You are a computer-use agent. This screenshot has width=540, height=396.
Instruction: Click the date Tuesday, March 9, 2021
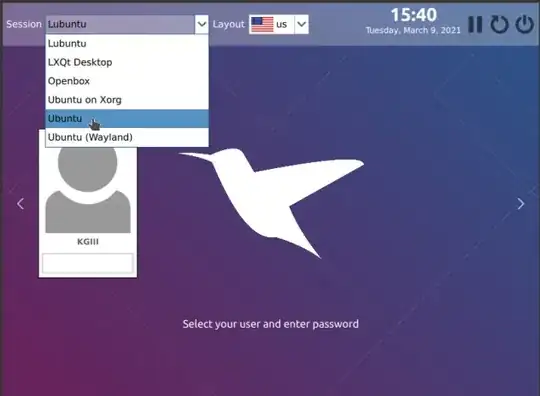coord(413,31)
